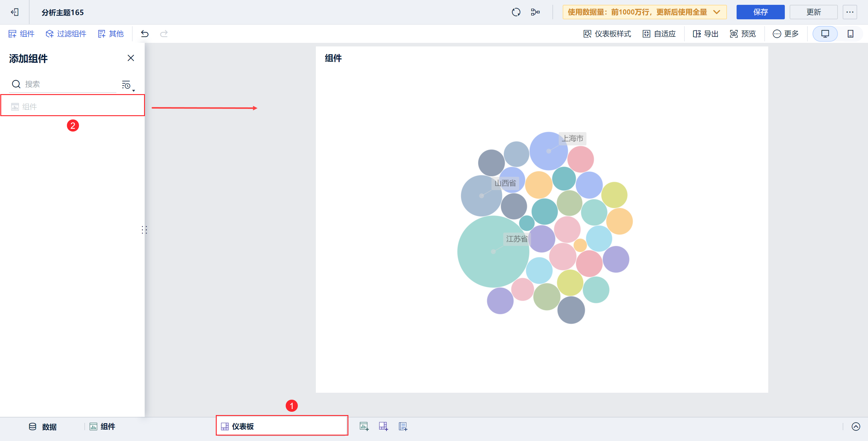Viewport: 868px width, 441px height.
Task: Click the add dashboard icon in bottom bar
Action: [383, 427]
